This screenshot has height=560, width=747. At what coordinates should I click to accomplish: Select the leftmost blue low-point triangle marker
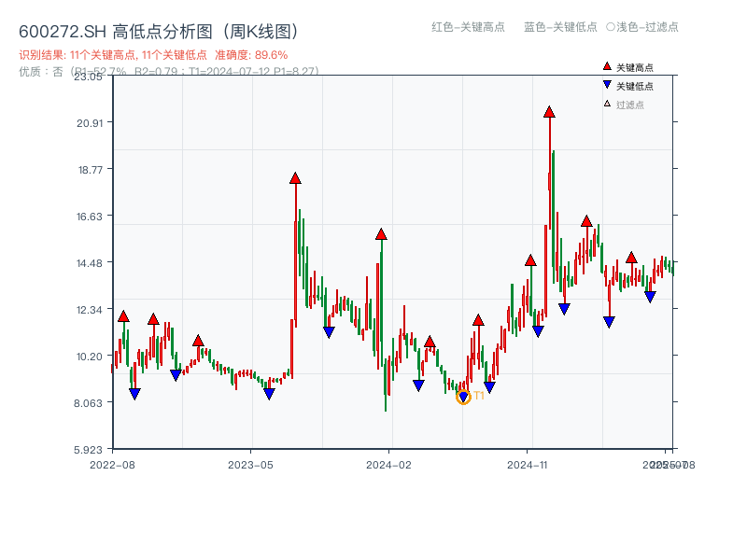134,394
